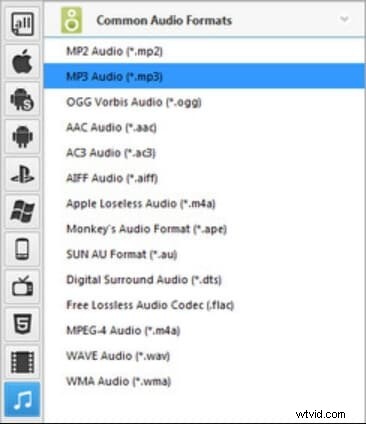Select Monkey's Audio Format (*.ape)
The height and width of the screenshot is (424, 366).
tap(204, 229)
